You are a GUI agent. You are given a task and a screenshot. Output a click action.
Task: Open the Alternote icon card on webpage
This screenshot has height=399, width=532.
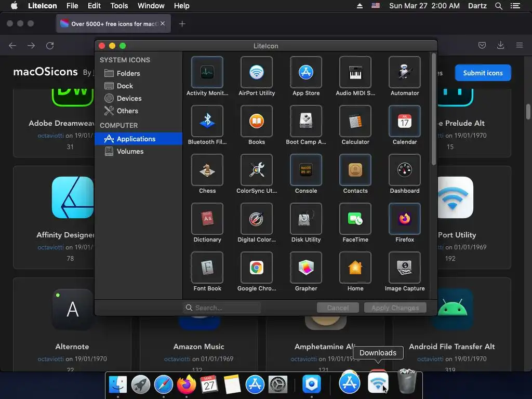click(72, 324)
